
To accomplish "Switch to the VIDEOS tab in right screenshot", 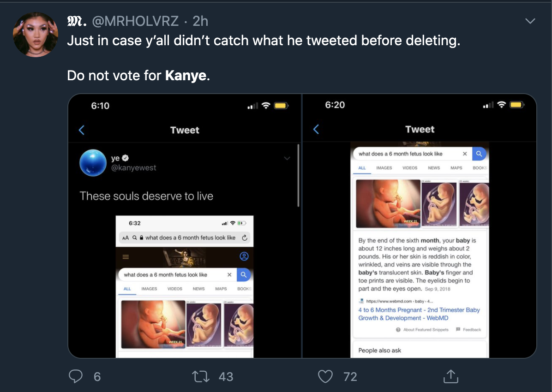I will pyautogui.click(x=410, y=168).
